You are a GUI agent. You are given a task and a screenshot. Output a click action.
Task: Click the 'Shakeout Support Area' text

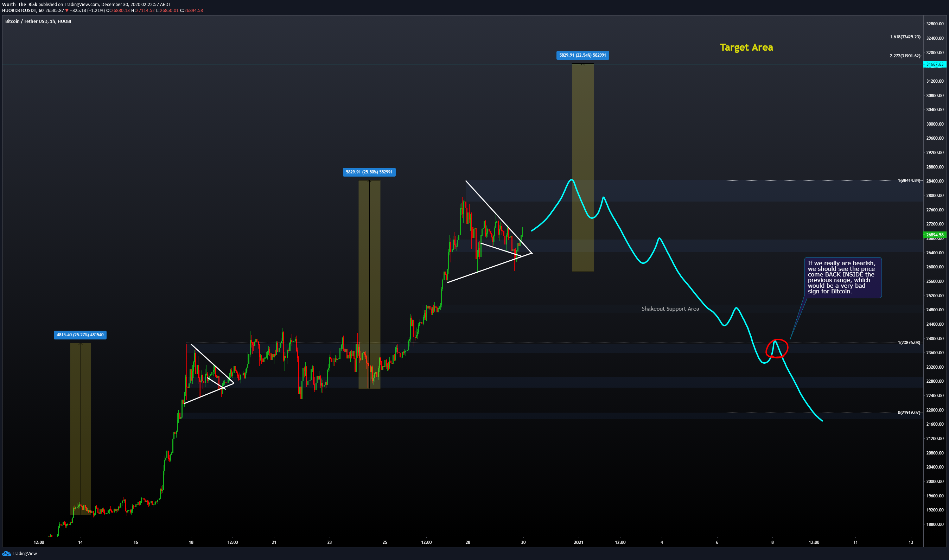670,309
